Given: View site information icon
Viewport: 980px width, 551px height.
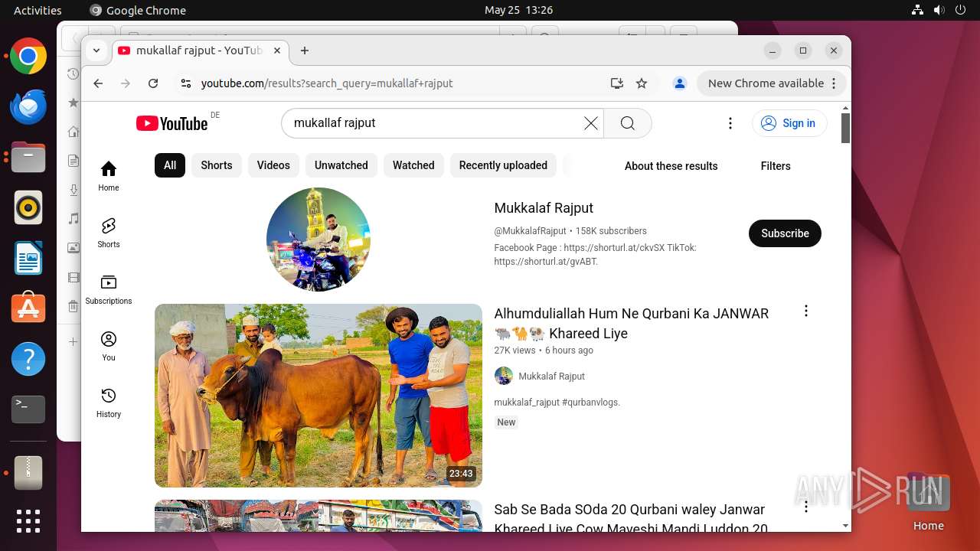Looking at the screenshot, I should (x=185, y=83).
